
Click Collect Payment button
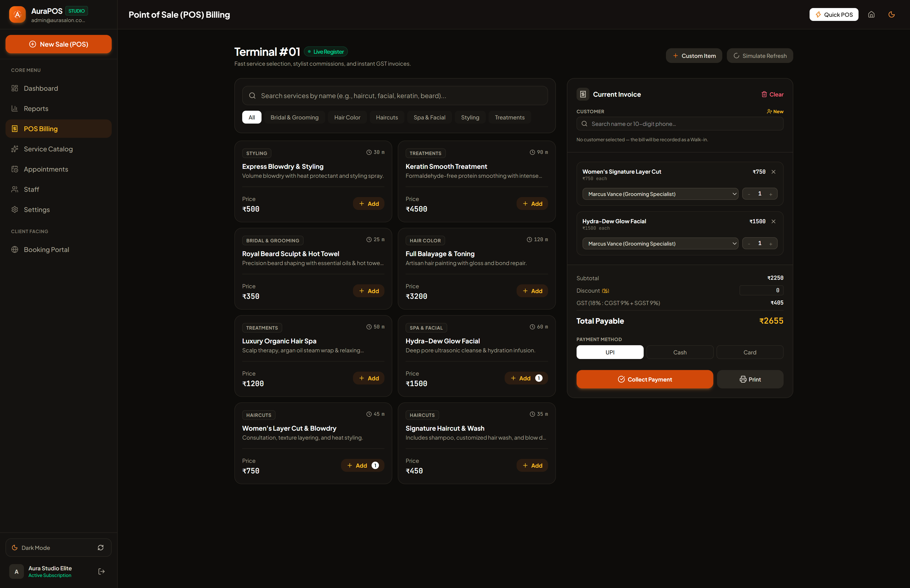[x=645, y=379]
